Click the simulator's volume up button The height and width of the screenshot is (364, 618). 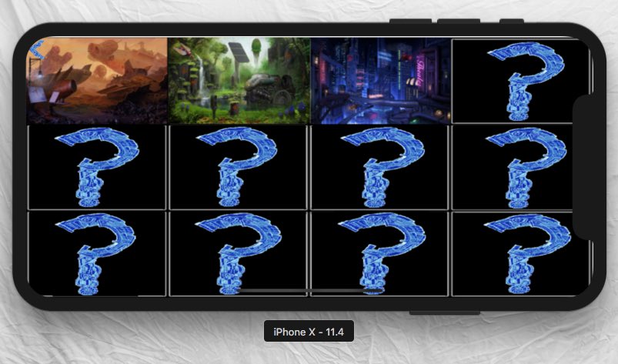click(x=459, y=21)
